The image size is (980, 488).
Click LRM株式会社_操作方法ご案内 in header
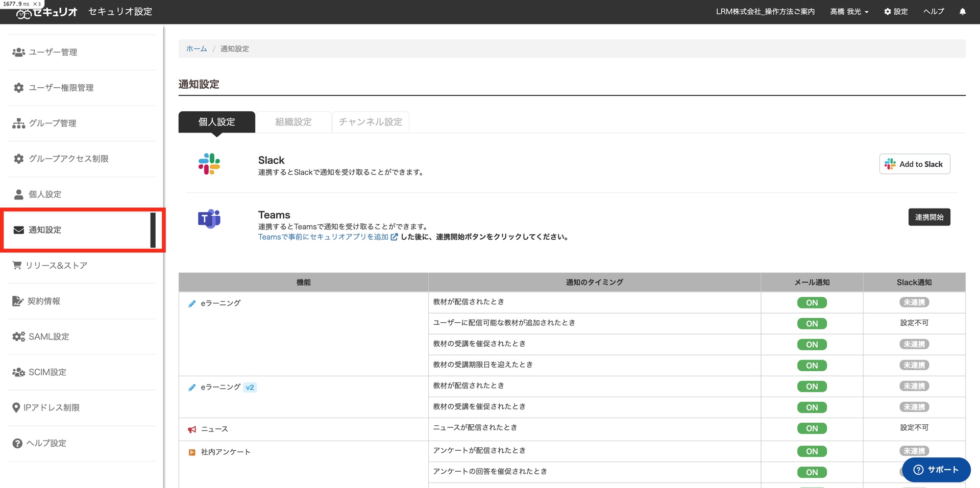(765, 12)
